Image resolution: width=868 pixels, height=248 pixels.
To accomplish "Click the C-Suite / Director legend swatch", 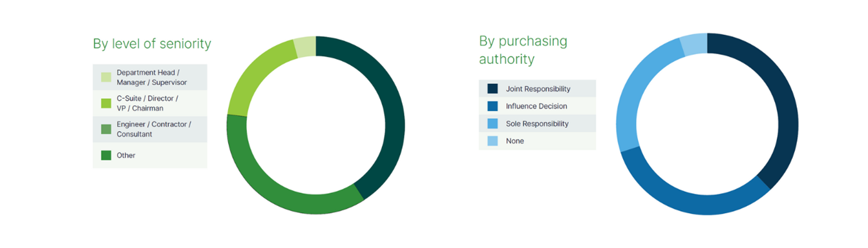I will click(106, 103).
